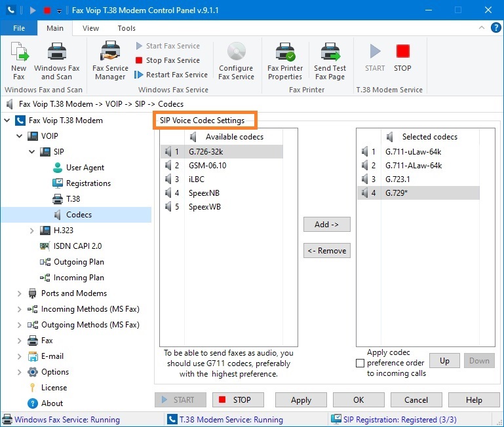The height and width of the screenshot is (427, 504).
Task: Select G.711-uLaw-64k in selected codecs
Action: tap(418, 152)
